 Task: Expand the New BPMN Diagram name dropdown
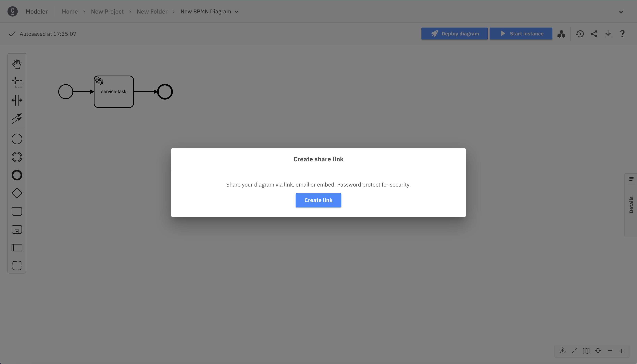pos(237,11)
